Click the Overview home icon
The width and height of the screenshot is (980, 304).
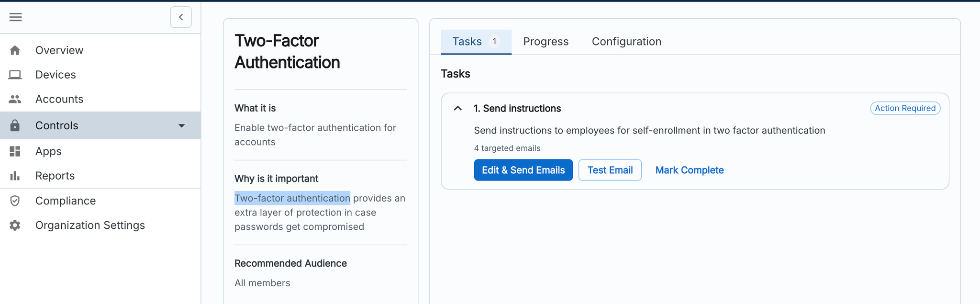[x=15, y=50]
